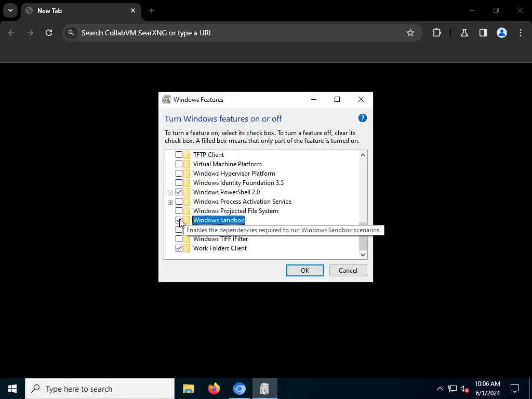Select the New Tab browser tab

pyautogui.click(x=81, y=11)
